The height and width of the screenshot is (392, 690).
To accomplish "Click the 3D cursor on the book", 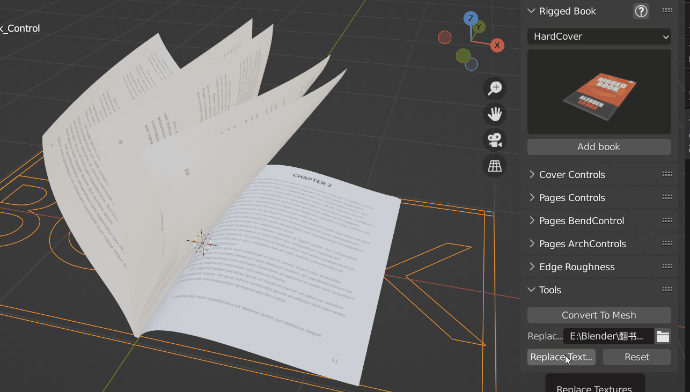I will 202,242.
